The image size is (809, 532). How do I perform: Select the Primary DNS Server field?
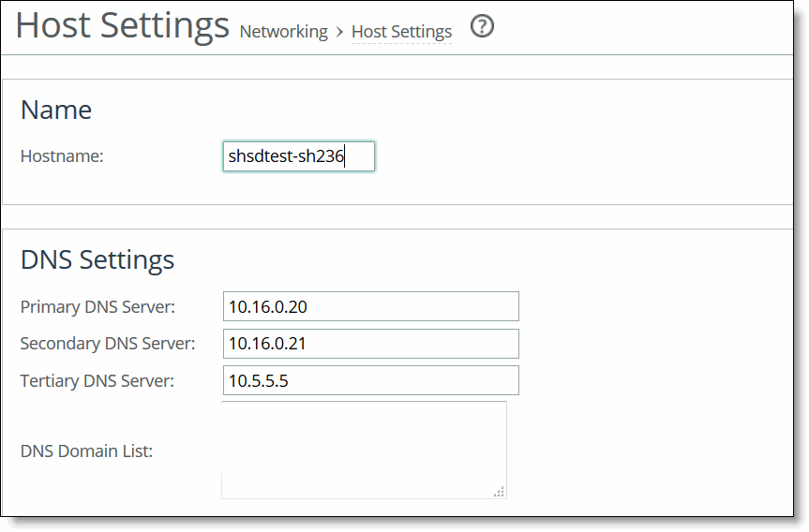[371, 306]
